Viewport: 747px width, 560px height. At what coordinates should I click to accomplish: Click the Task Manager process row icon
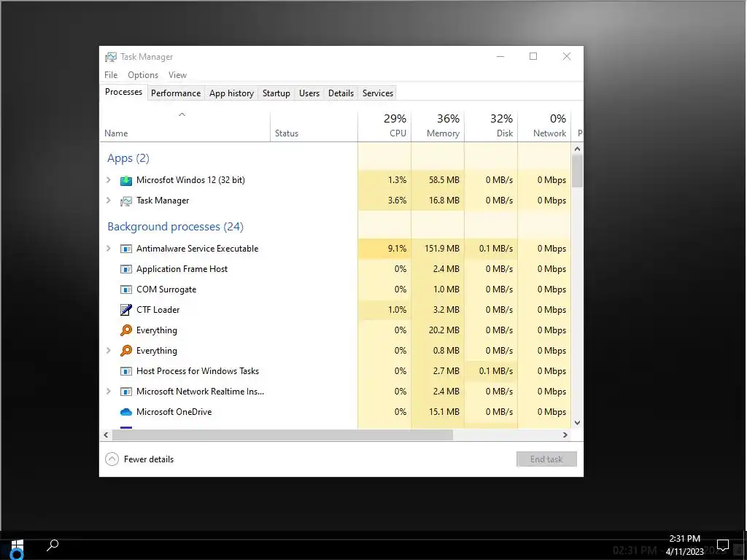(125, 201)
